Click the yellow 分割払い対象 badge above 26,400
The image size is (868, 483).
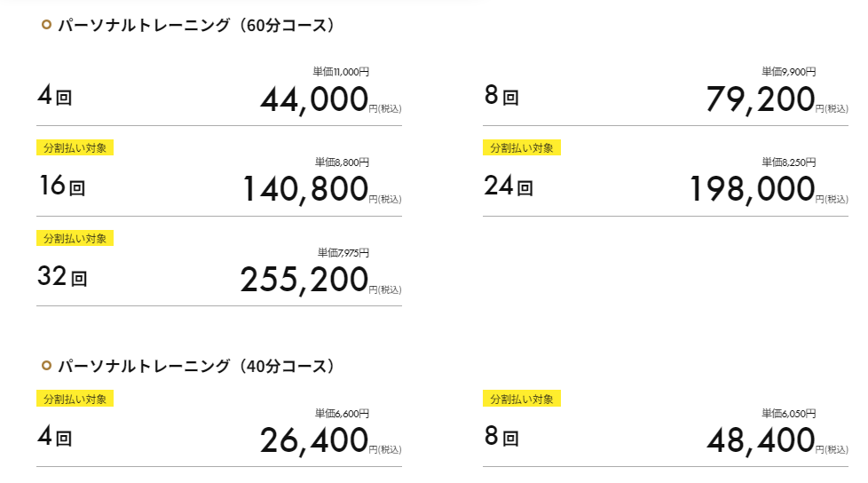[75, 399]
